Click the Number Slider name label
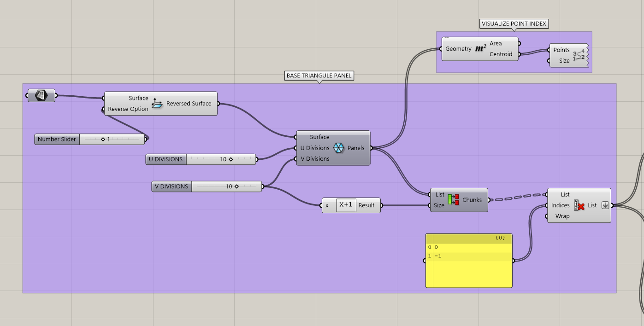 (x=57, y=139)
